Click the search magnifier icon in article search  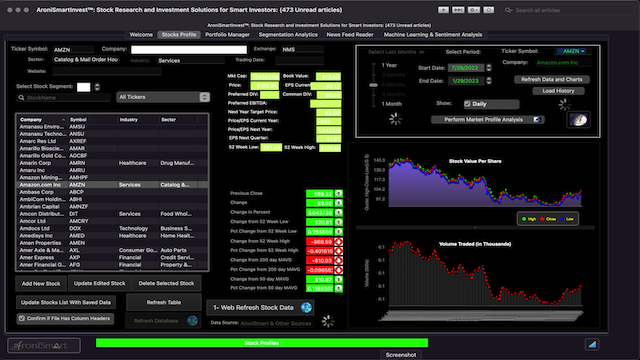(x=509, y=10)
